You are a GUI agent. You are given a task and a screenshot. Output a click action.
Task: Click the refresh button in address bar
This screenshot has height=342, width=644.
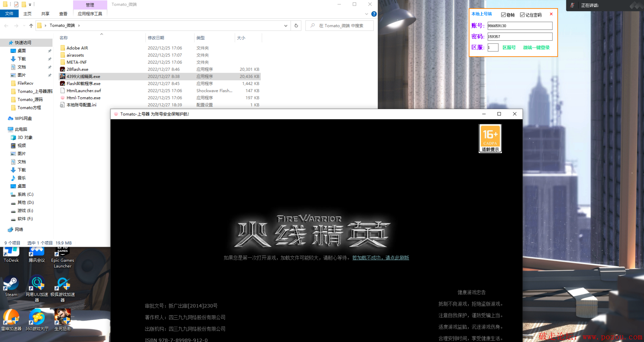click(296, 26)
